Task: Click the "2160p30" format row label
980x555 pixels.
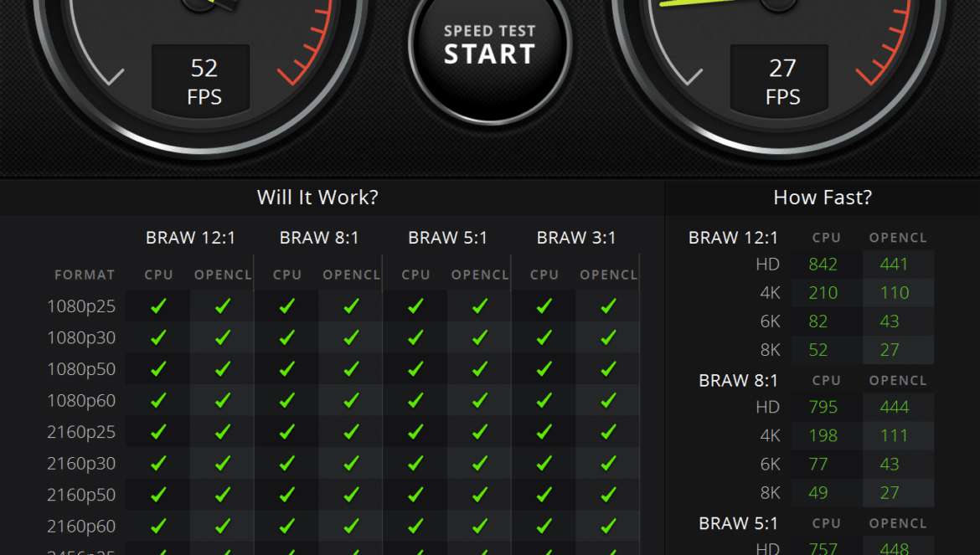Action: pos(81,463)
